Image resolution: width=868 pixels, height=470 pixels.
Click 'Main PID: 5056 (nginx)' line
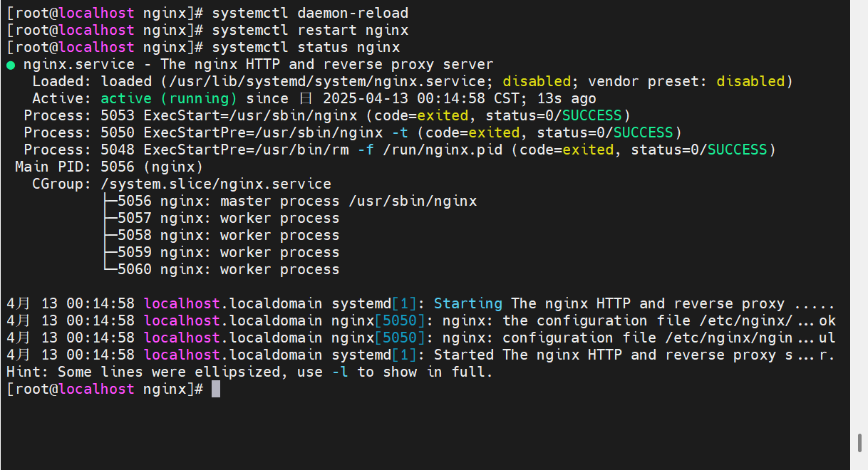(x=109, y=167)
